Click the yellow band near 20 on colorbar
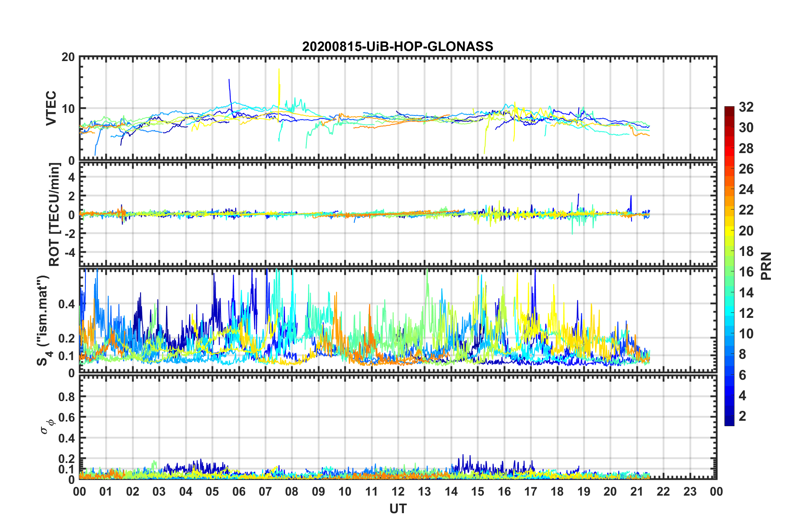The height and width of the screenshot is (532, 796). tap(729, 231)
